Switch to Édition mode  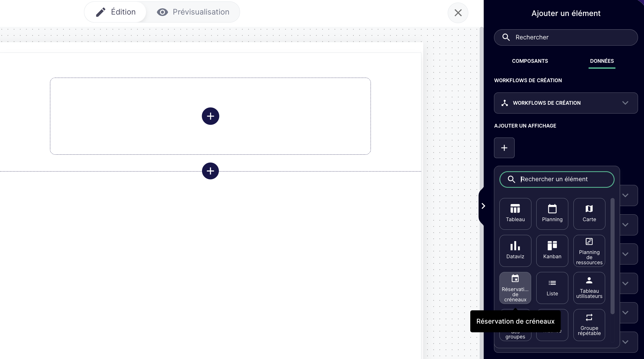(116, 12)
